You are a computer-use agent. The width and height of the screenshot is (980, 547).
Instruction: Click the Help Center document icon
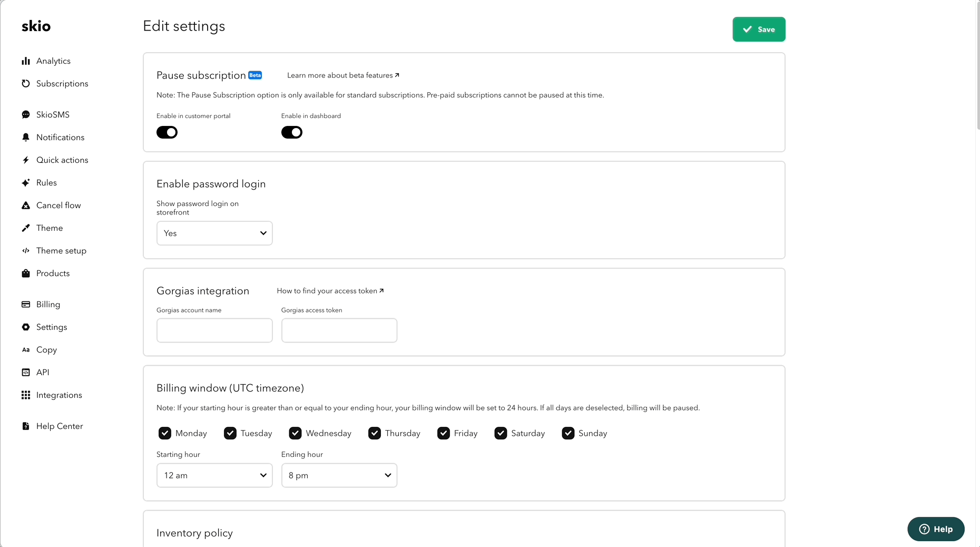coord(26,426)
